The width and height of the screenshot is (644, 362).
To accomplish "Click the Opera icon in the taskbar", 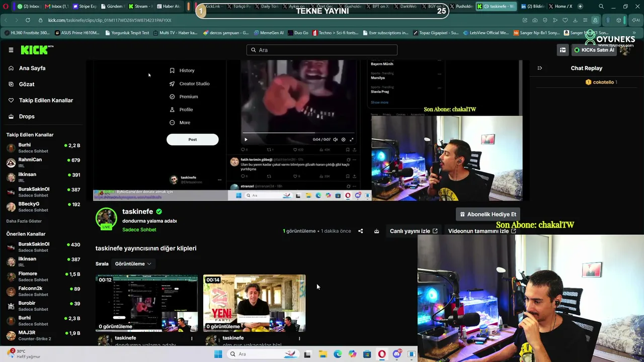I will (x=382, y=354).
